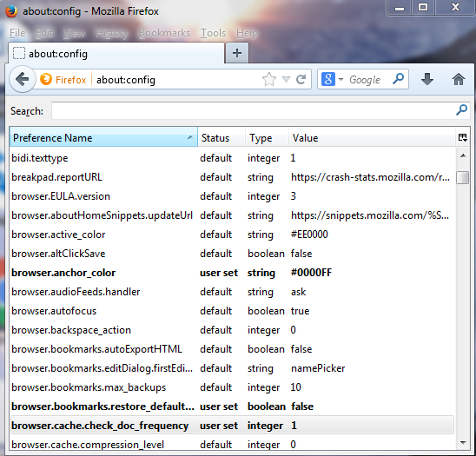Click the magnifier in the Google search box

[x=399, y=79]
